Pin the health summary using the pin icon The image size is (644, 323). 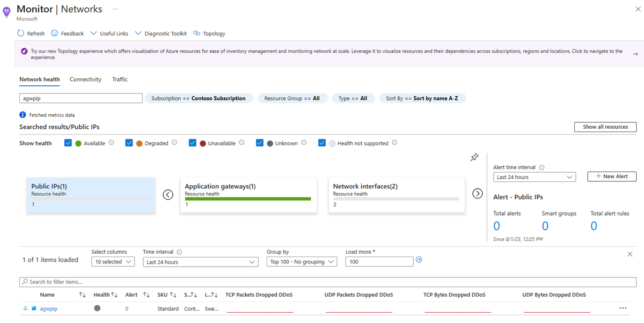(474, 157)
